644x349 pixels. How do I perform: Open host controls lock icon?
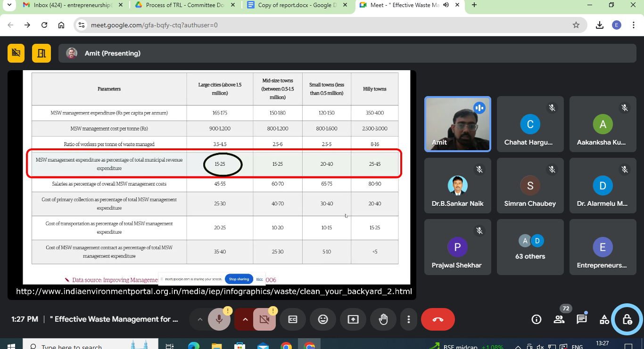click(627, 319)
